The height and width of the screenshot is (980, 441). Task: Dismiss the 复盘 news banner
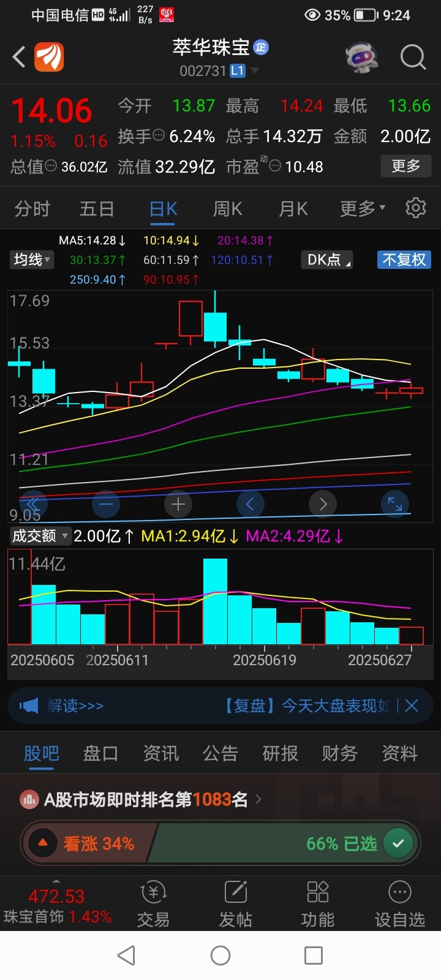pos(412,706)
